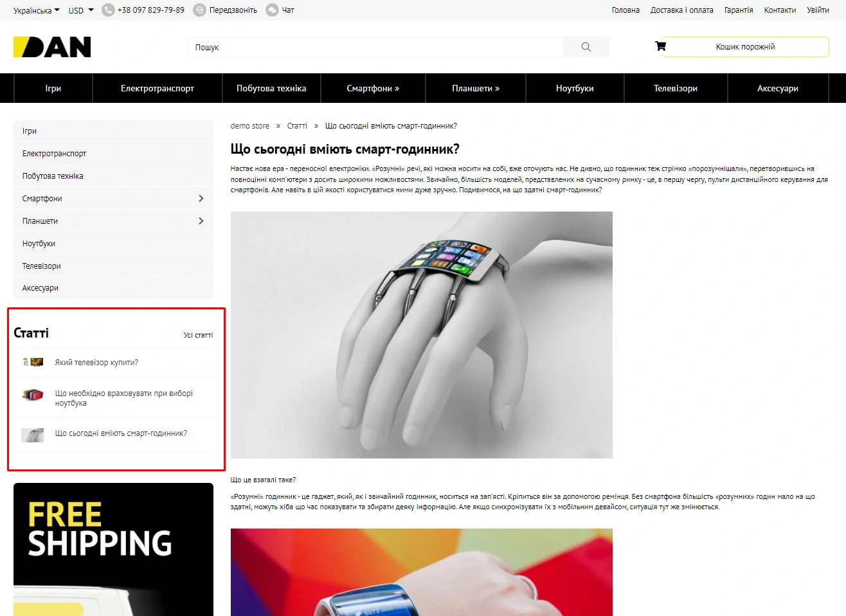This screenshot has width=846, height=616.
Task: Click the Пошук search field
Action: [x=375, y=47]
